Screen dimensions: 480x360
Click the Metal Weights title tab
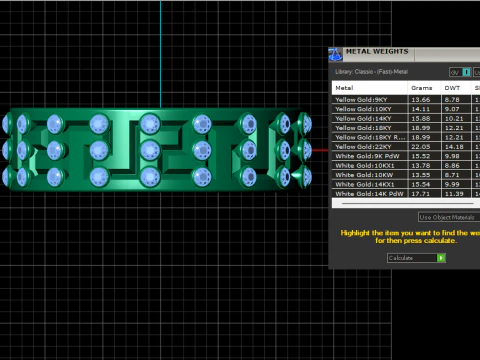coord(377,52)
